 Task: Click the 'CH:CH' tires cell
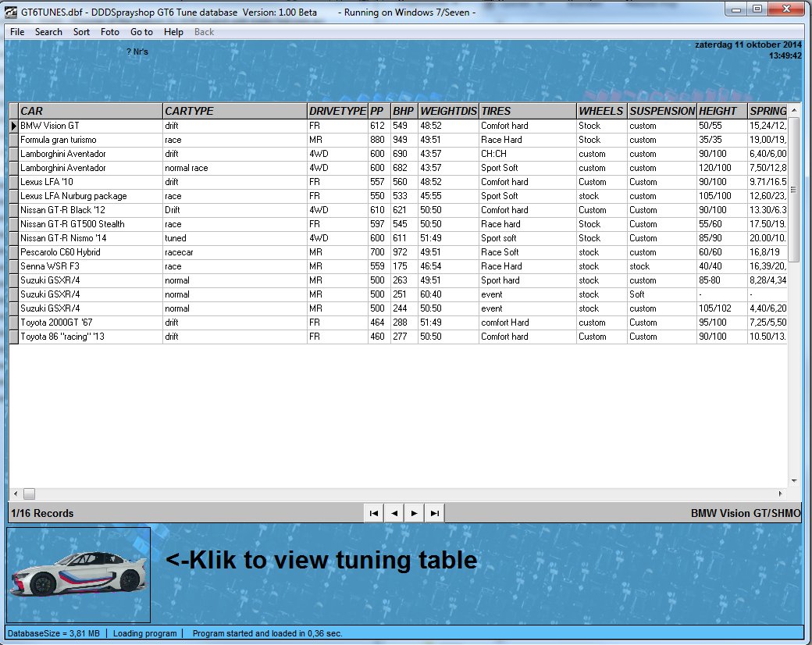[x=528, y=154]
